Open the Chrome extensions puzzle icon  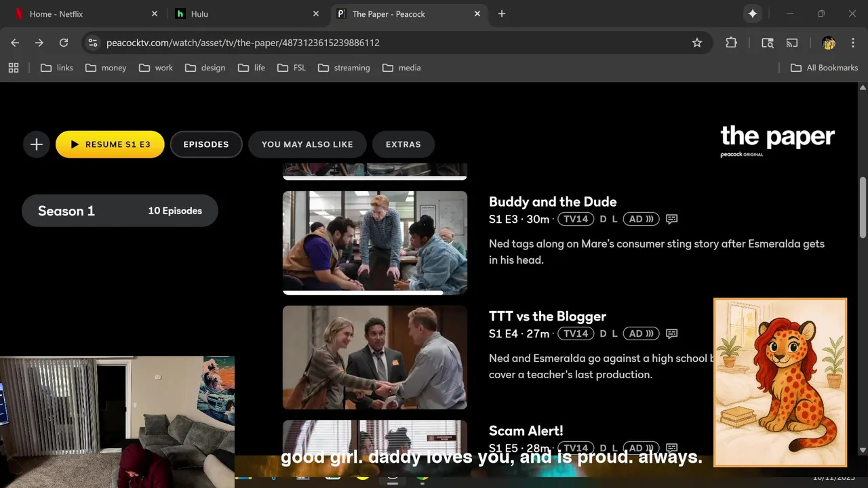coord(731,43)
